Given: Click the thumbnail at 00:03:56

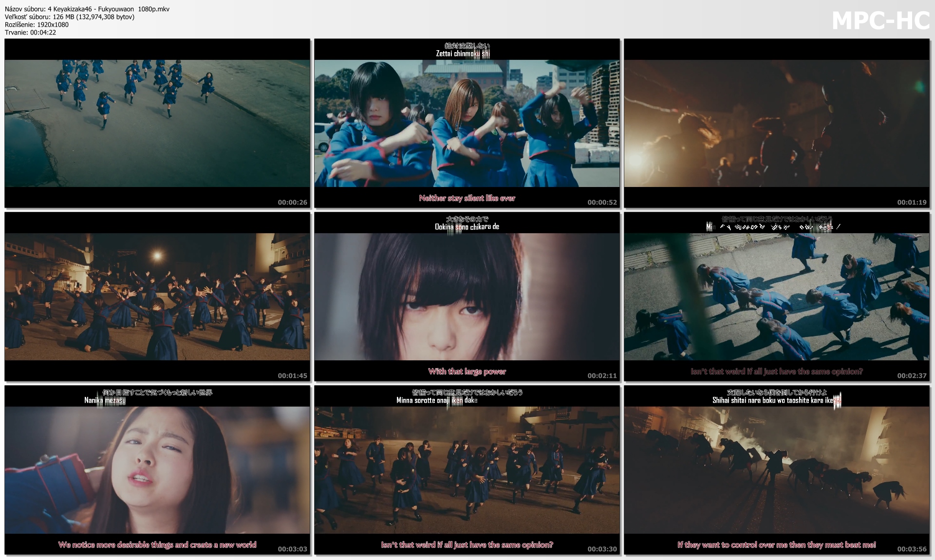Looking at the screenshot, I should 777,470.
